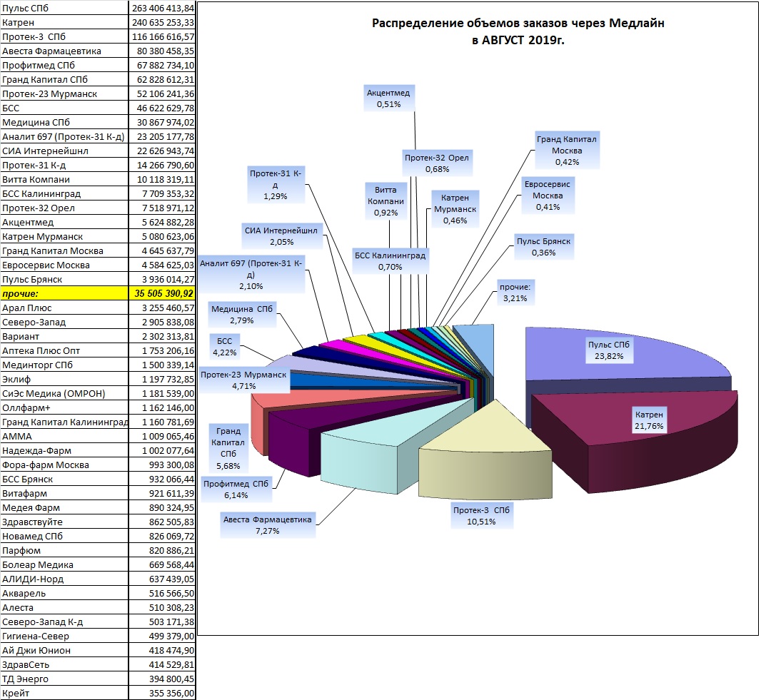
Task: Select the 'Арал Плюс' table cell
Action: click(x=64, y=308)
